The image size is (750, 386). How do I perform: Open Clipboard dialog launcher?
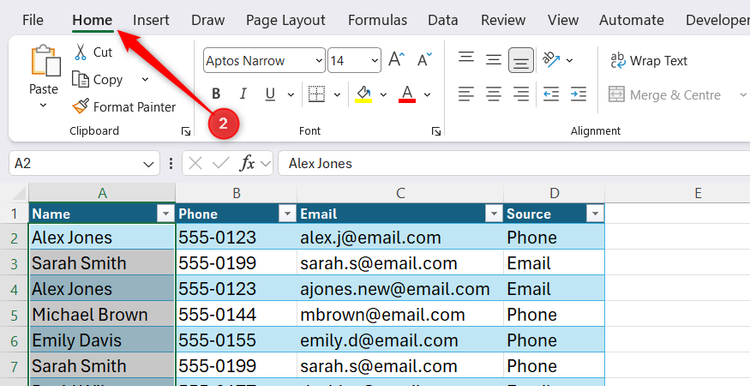click(186, 132)
